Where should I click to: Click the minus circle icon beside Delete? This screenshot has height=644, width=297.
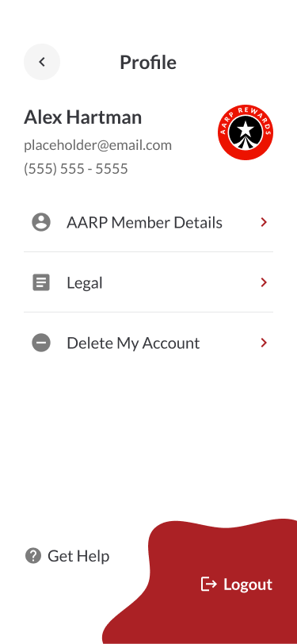[x=41, y=343]
